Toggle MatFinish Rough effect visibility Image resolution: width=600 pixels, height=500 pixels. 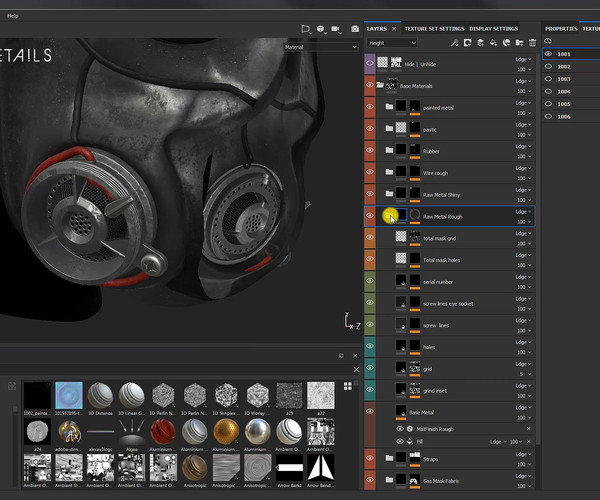click(400, 429)
